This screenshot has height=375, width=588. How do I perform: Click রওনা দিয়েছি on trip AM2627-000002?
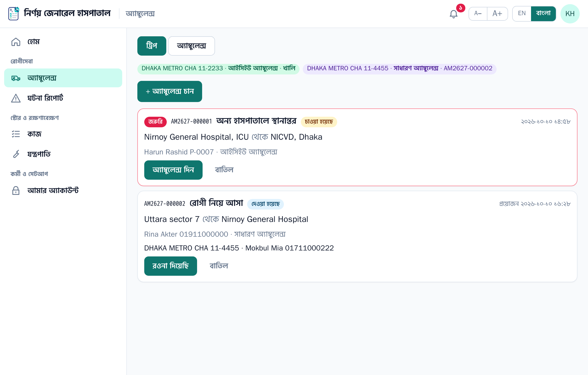(171, 266)
